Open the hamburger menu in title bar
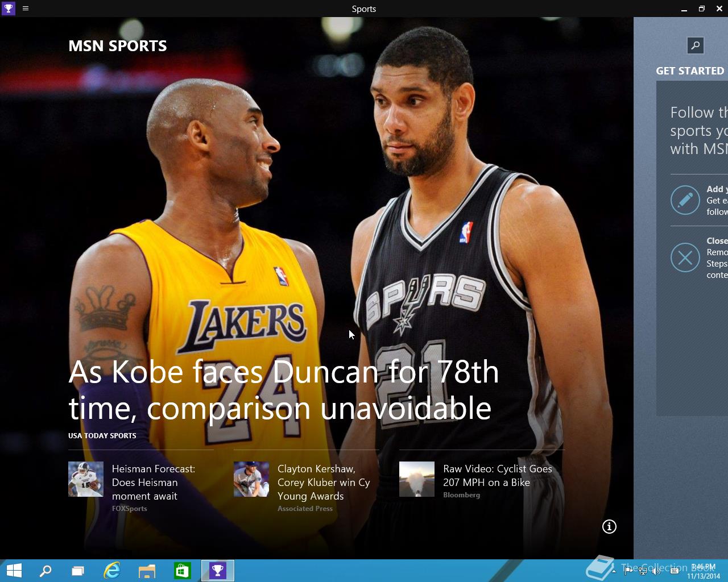728x582 pixels. coord(26,9)
